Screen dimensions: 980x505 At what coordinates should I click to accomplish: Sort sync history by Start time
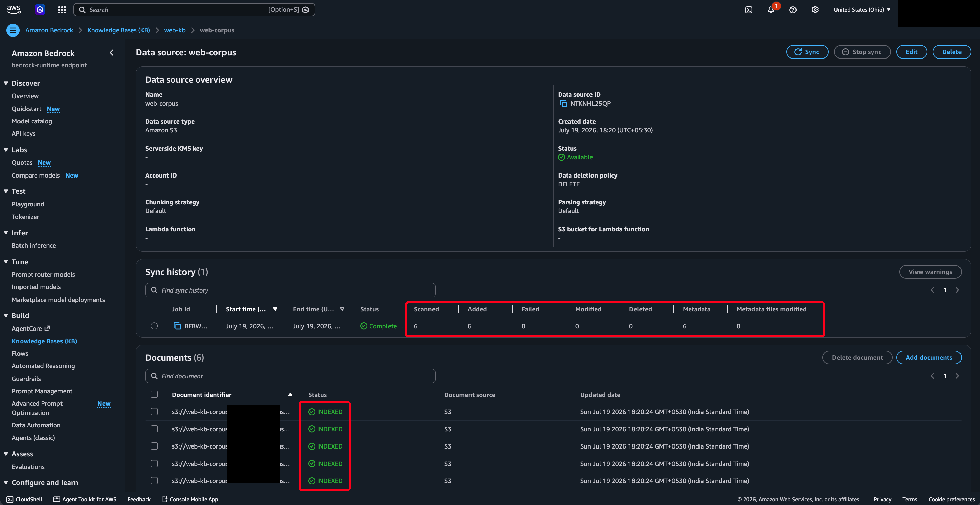[x=275, y=309]
